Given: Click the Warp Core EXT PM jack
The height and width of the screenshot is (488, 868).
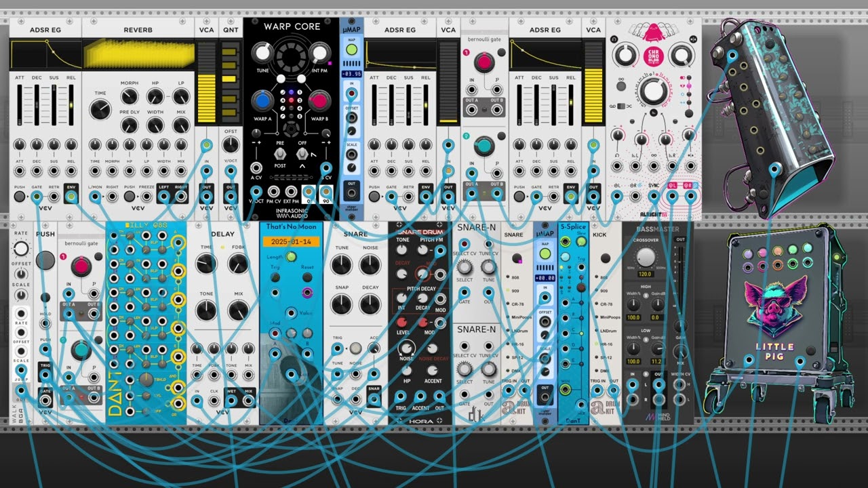Looking at the screenshot, I should (x=292, y=192).
